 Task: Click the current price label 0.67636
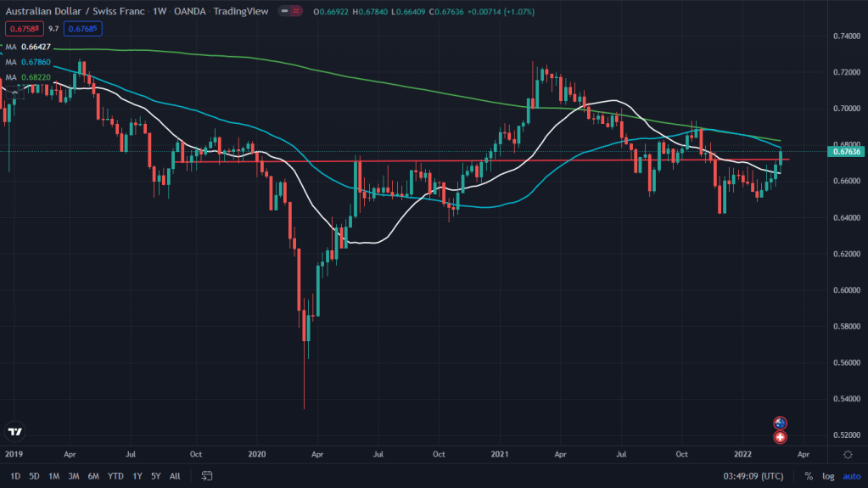[845, 153]
